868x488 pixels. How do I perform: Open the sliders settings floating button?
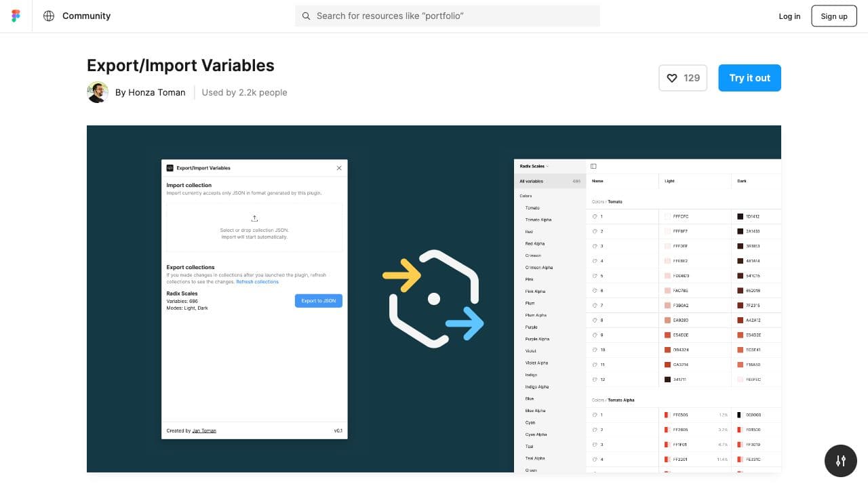841,461
